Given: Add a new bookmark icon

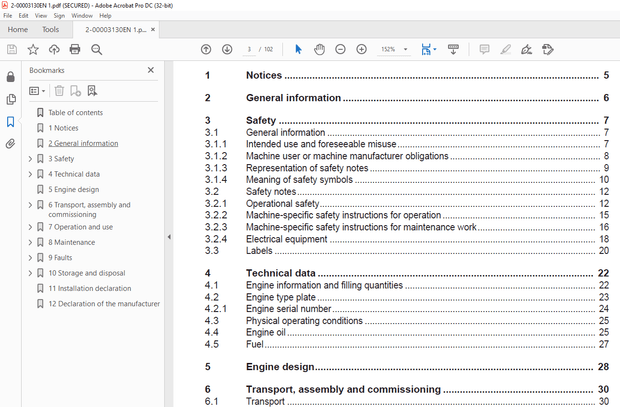Looking at the screenshot, I should (75, 91).
